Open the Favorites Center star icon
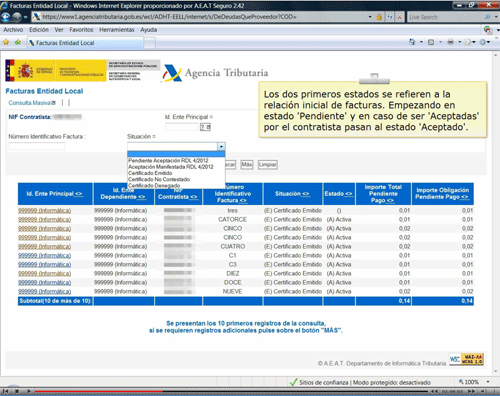Screen dimensions: 500x396 (6, 42)
